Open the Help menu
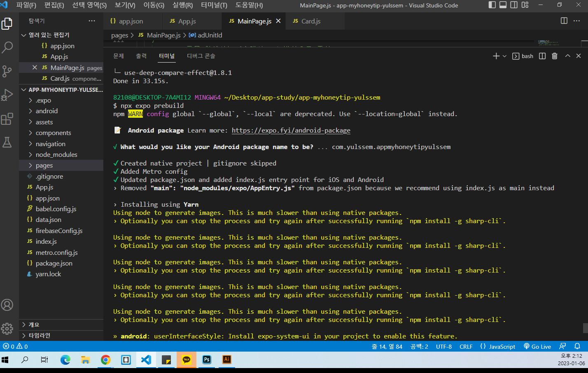588x373 pixels. point(249,5)
